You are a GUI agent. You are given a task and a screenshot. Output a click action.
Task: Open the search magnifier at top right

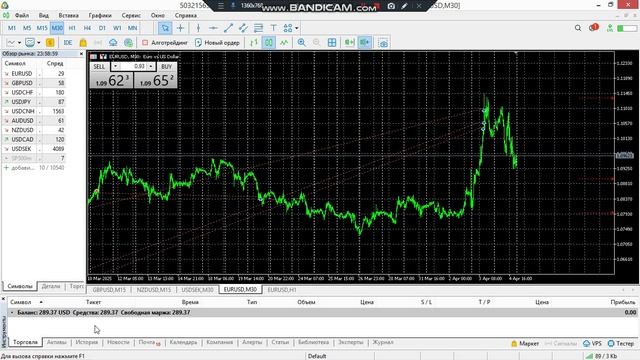point(578,28)
